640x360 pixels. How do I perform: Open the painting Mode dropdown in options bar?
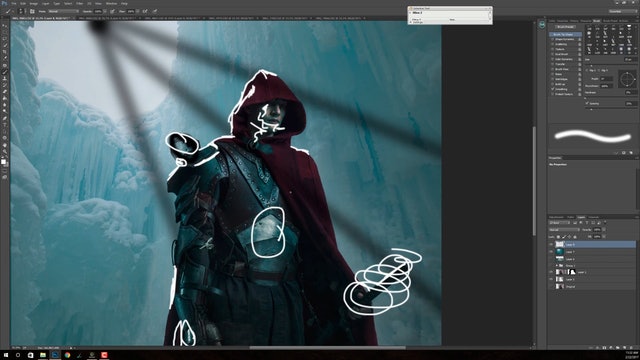(63, 11)
